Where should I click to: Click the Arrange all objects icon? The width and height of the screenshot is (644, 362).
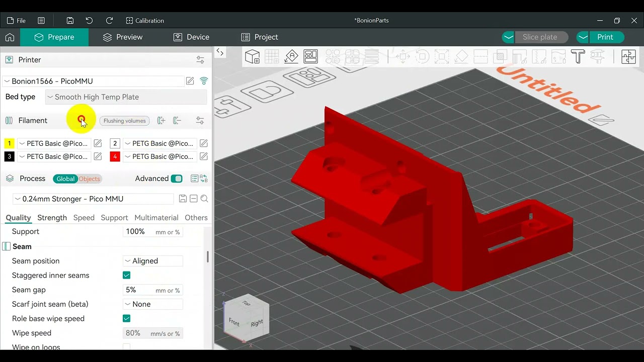pos(310,56)
